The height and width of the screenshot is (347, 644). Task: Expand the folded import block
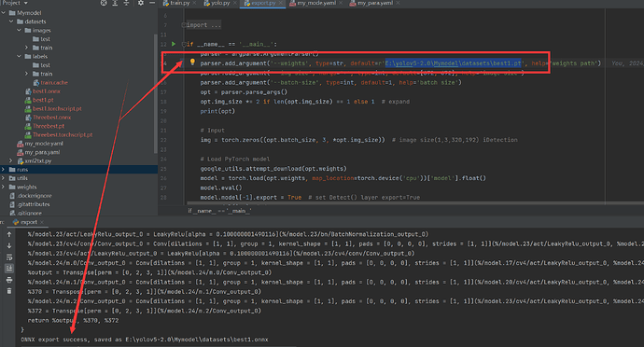point(204,25)
